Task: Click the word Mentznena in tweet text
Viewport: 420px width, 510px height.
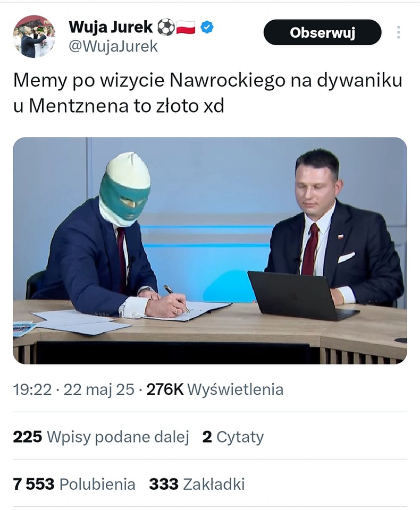Action: [x=79, y=106]
